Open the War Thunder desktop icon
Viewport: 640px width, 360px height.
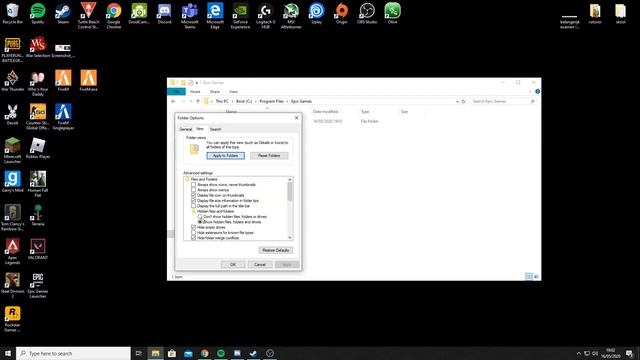coord(13,80)
